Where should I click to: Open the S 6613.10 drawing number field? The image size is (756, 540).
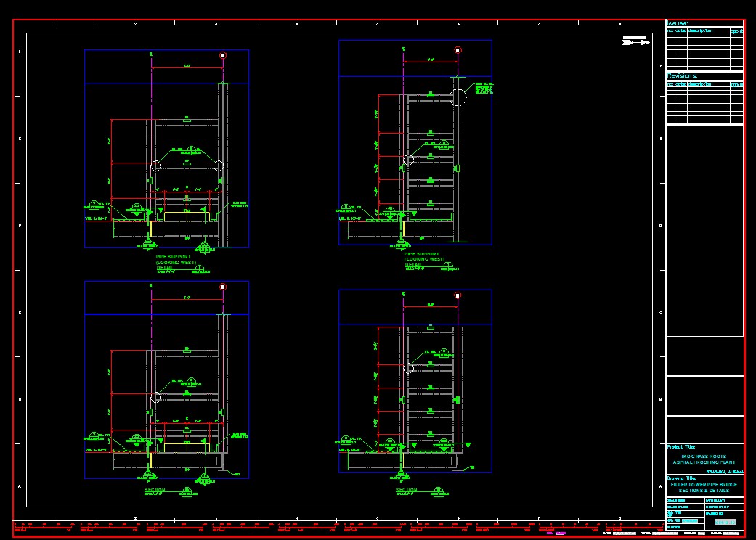tap(725, 523)
